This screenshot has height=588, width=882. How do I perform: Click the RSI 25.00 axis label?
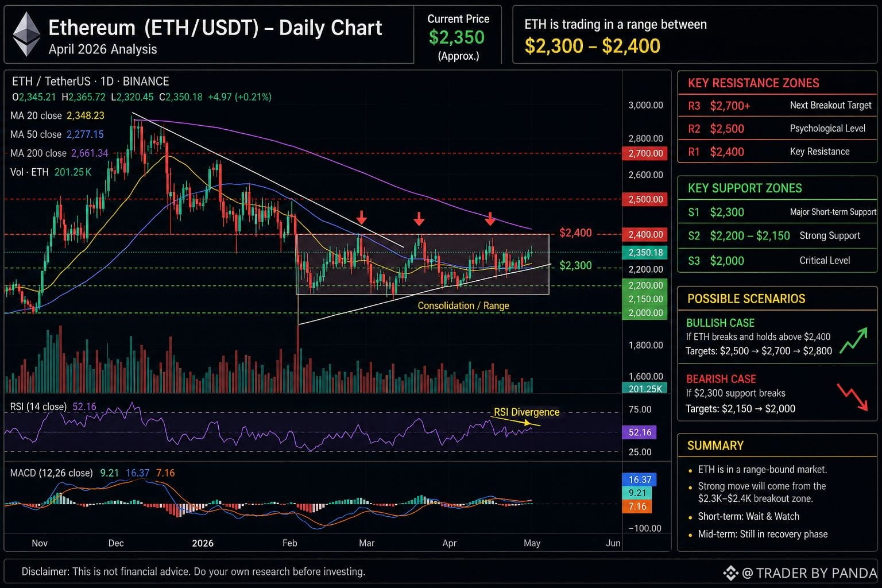[x=640, y=452]
